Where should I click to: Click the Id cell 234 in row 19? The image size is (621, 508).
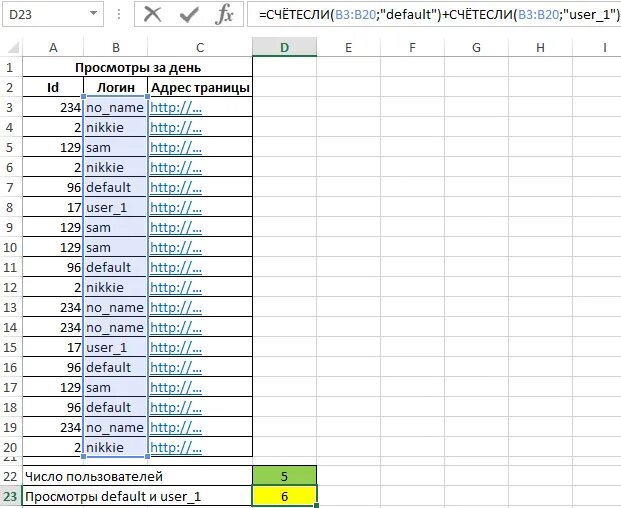click(53, 427)
